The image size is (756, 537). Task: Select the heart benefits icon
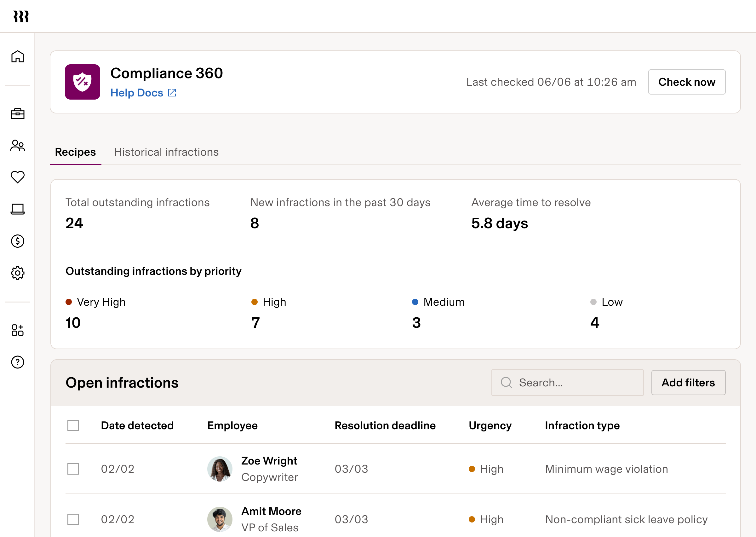(18, 177)
